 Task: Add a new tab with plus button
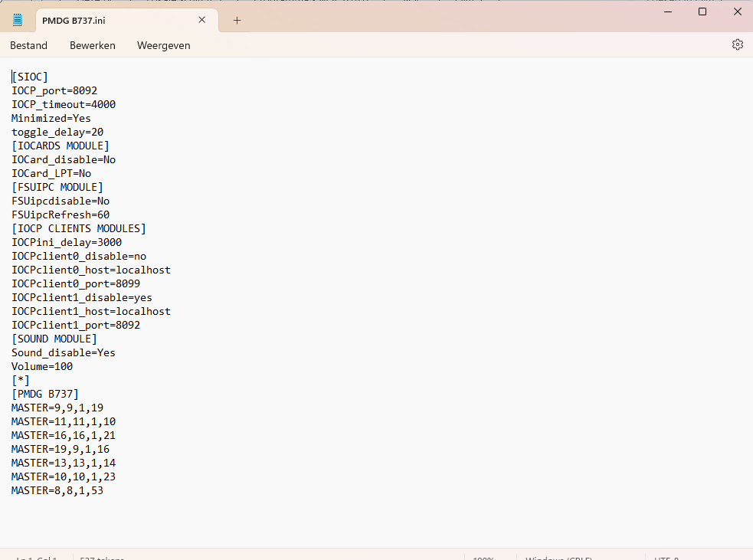237,21
